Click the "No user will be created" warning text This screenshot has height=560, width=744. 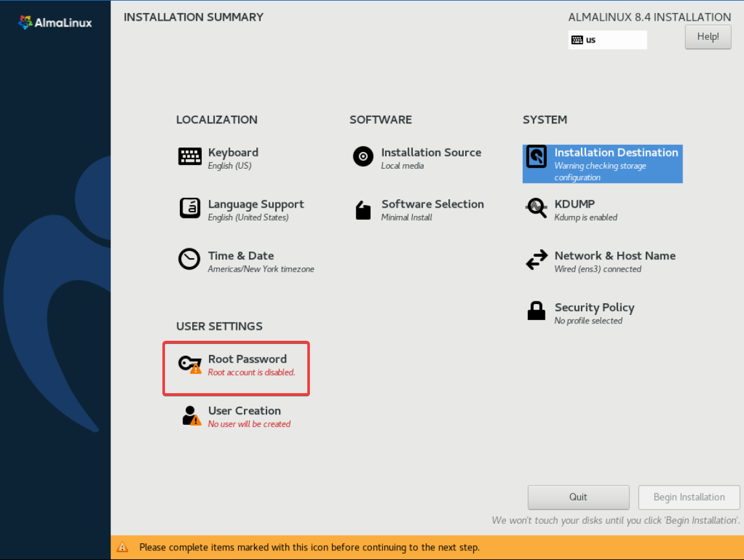(249, 424)
